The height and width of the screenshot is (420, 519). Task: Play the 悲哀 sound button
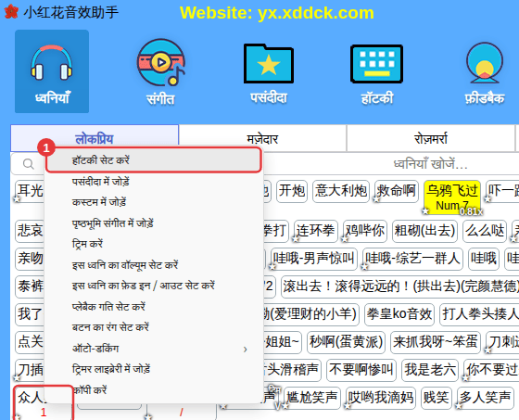[30, 231]
